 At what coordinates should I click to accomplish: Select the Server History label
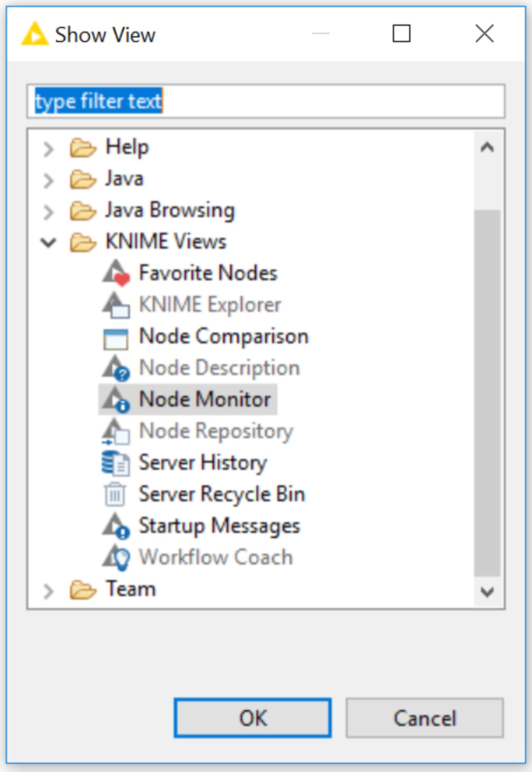click(x=203, y=463)
